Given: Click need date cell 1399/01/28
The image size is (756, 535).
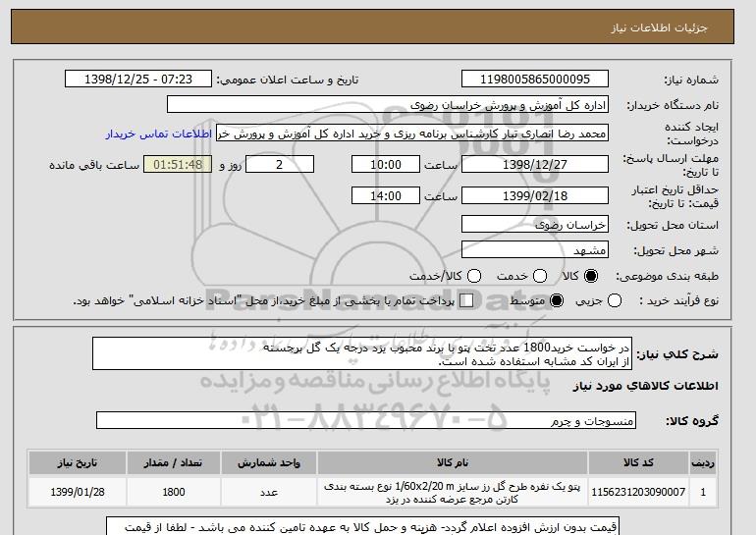Looking at the screenshot, I should pos(78,492).
